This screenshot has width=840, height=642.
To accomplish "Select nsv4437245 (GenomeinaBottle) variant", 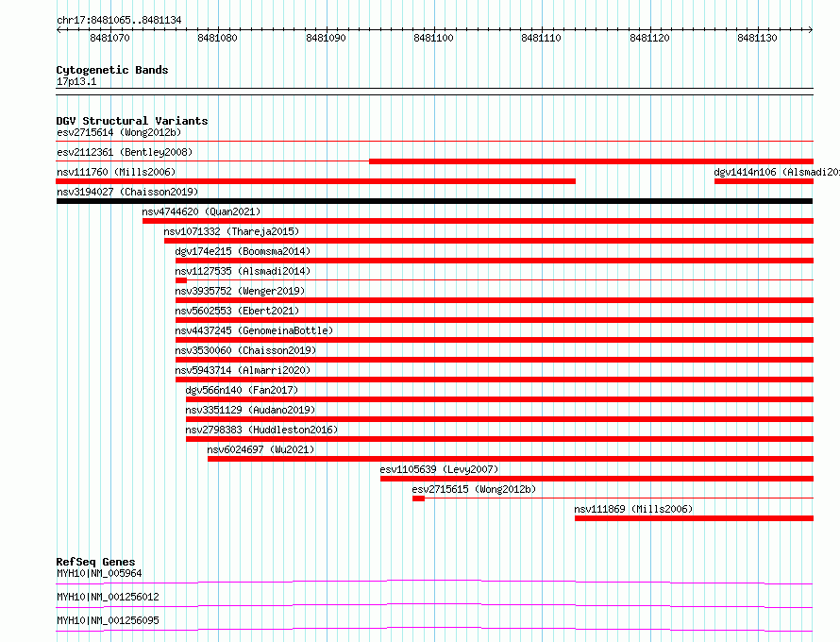I will [254, 330].
